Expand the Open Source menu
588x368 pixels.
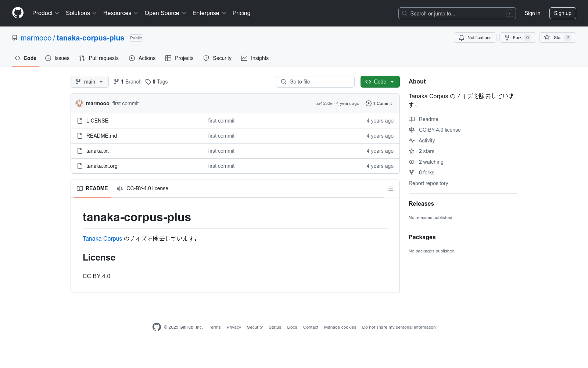[165, 13]
